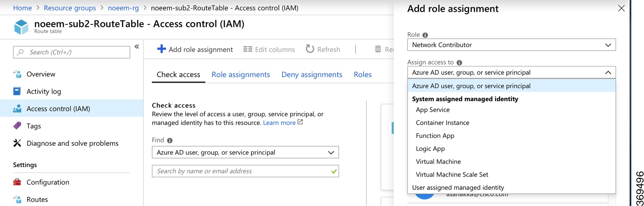Click the sidebar Search (Ctrl+/) field
The image size is (644, 206).
click(72, 52)
